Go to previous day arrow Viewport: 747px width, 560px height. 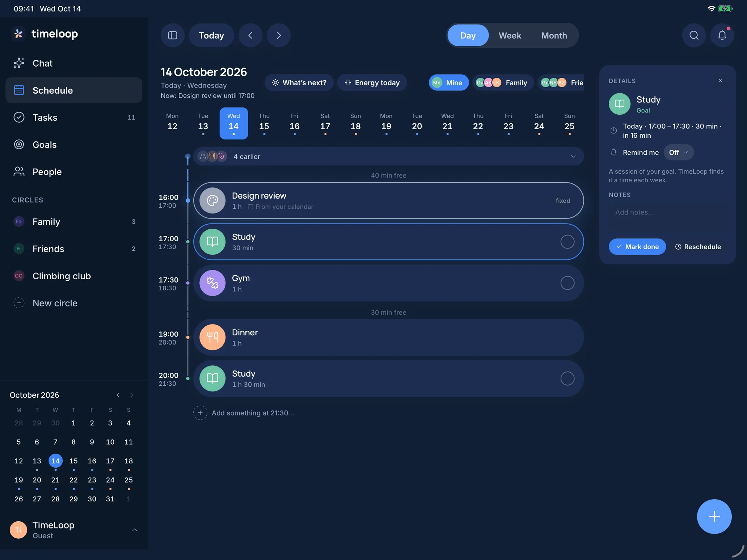[x=250, y=35]
